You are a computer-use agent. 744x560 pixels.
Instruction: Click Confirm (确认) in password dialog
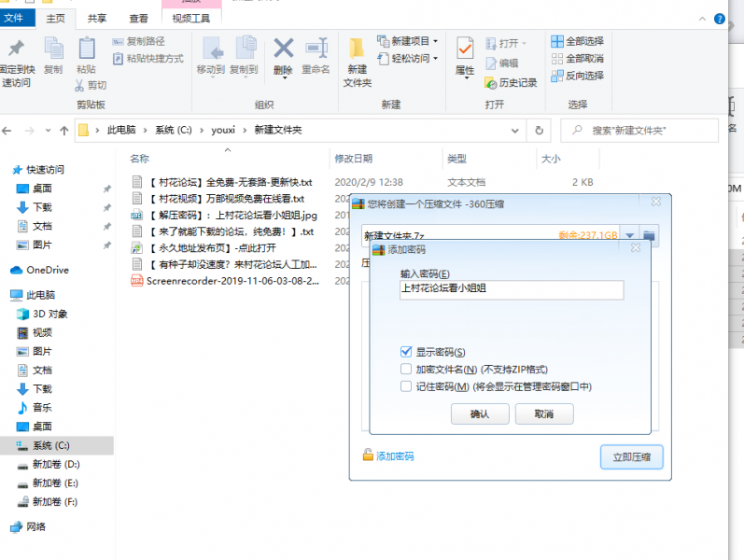pyautogui.click(x=479, y=413)
